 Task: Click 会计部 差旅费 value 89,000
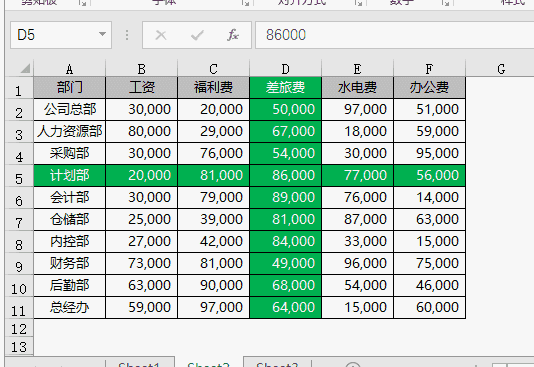pos(285,197)
